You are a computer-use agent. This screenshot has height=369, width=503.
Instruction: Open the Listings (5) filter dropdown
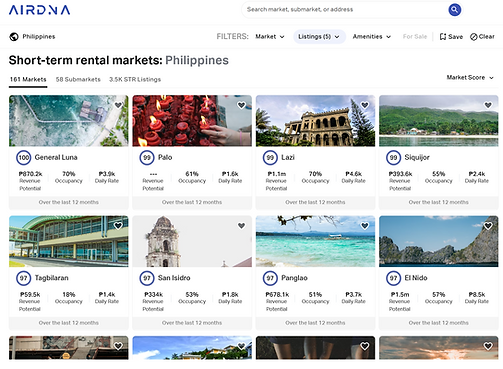(x=319, y=37)
